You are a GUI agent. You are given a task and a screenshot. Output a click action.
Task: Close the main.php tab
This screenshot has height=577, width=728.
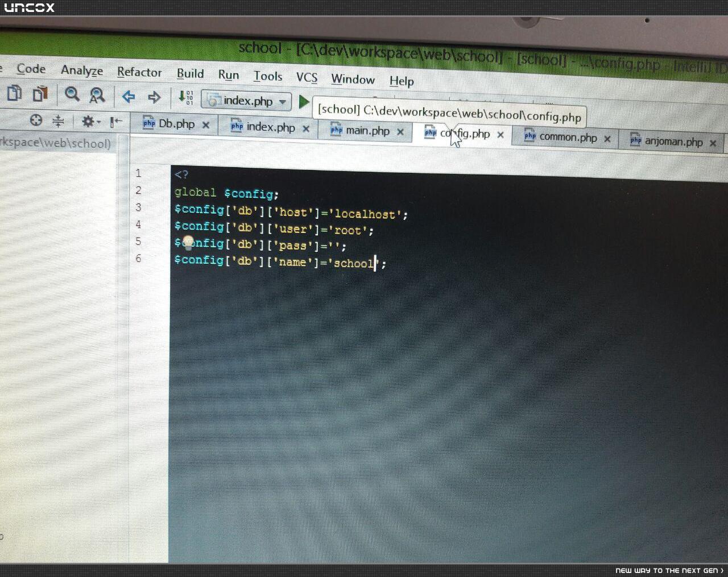click(x=400, y=132)
